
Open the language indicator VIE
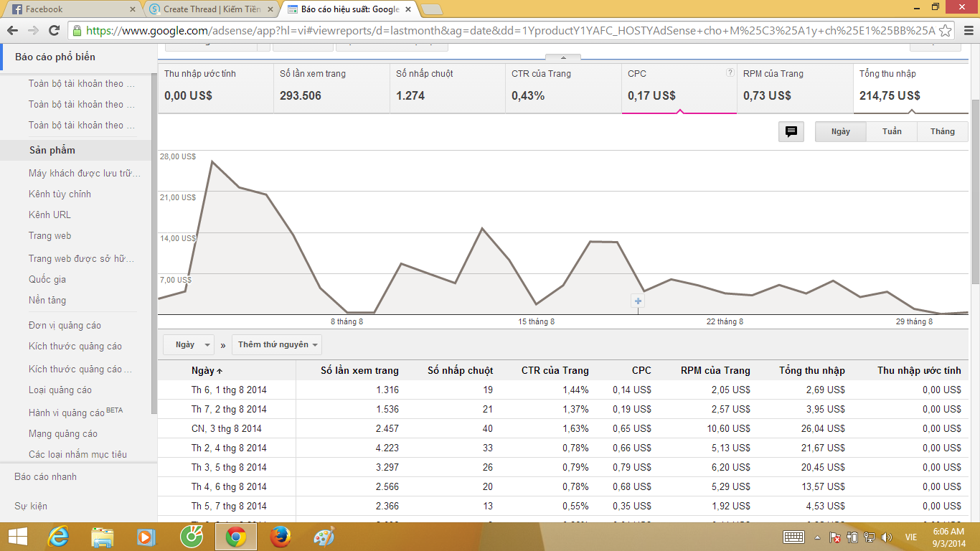[911, 537]
